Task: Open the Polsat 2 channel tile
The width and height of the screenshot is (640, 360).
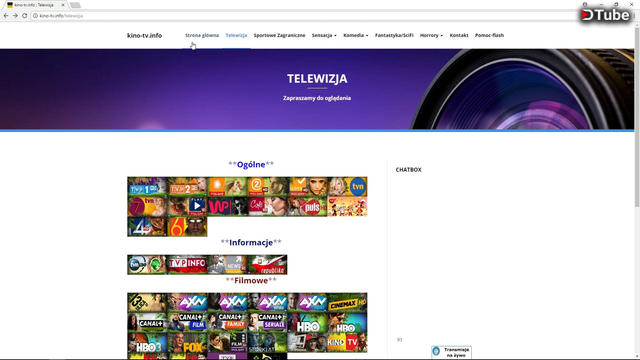Action: coord(267,187)
